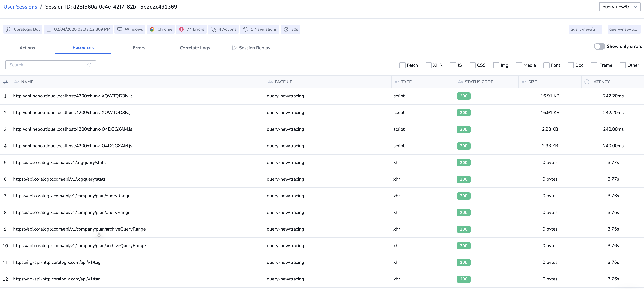Select the Resources tab

tap(83, 47)
